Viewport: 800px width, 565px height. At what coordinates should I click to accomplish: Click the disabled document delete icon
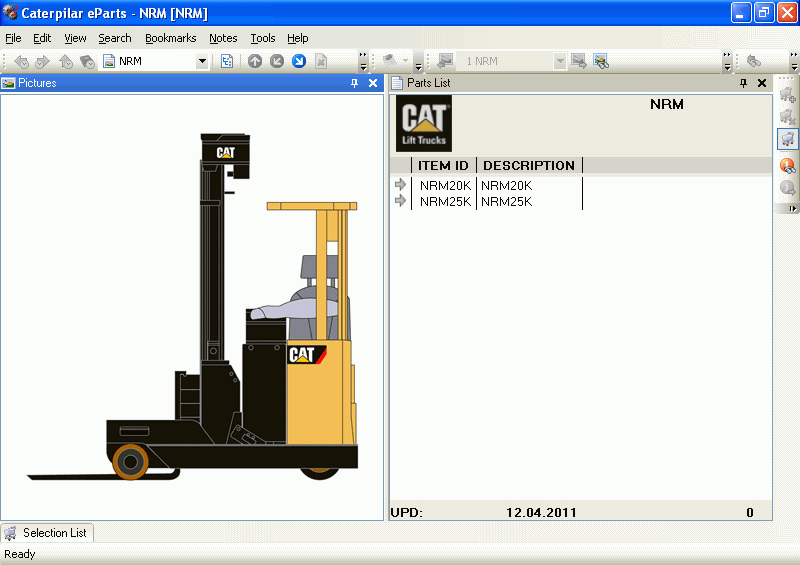point(320,62)
